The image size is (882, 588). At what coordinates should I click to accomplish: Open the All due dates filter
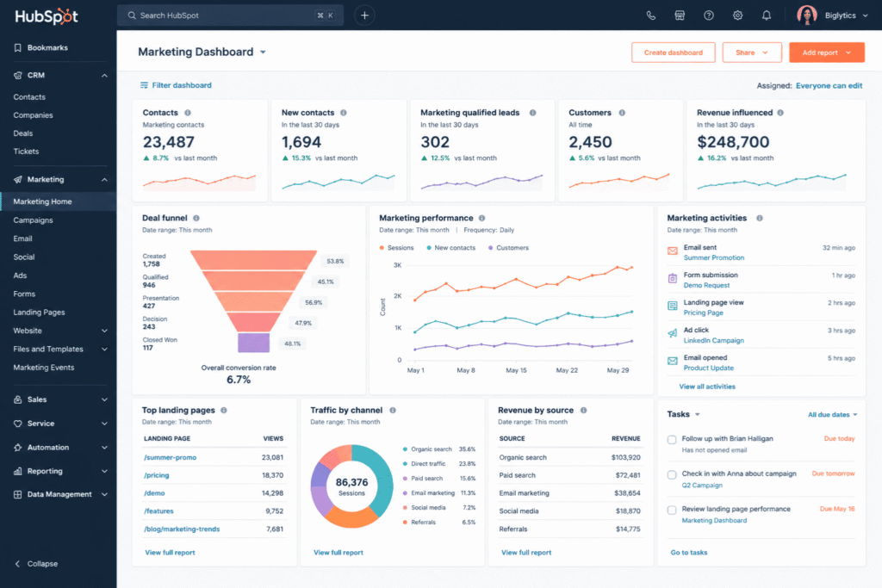pos(833,415)
